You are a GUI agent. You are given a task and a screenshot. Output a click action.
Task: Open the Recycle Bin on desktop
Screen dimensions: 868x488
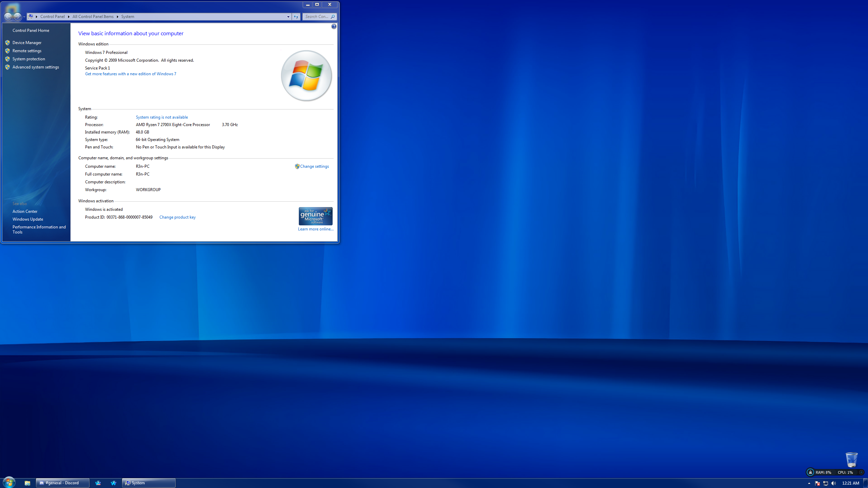(x=851, y=460)
